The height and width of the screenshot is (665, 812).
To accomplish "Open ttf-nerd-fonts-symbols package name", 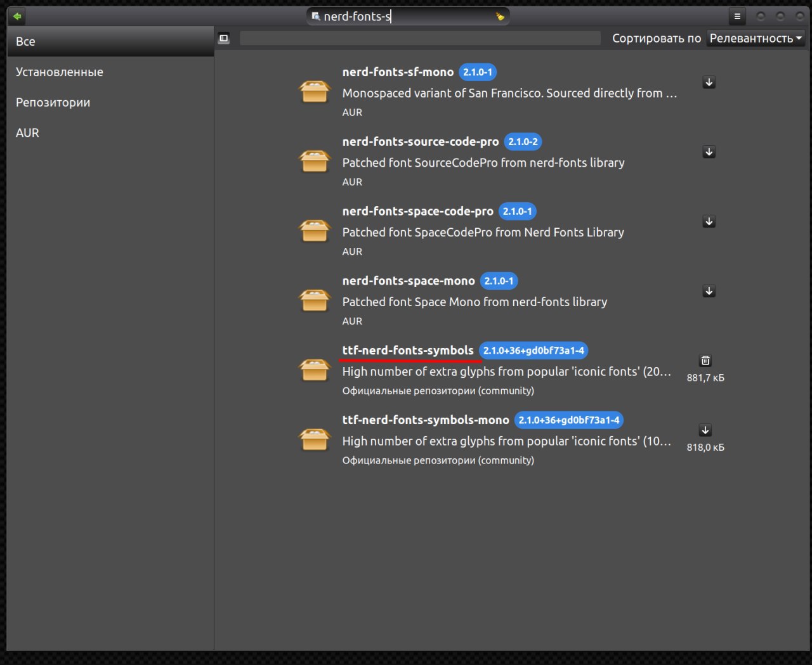I will pos(408,351).
